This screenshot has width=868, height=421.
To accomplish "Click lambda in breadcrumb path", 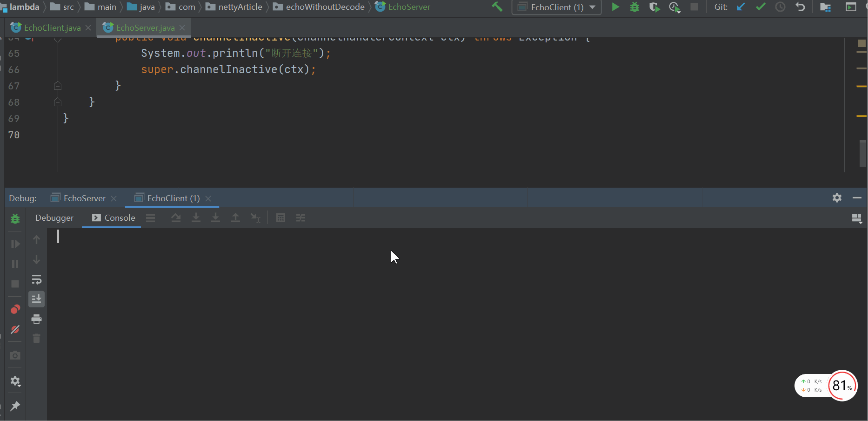I will (24, 7).
